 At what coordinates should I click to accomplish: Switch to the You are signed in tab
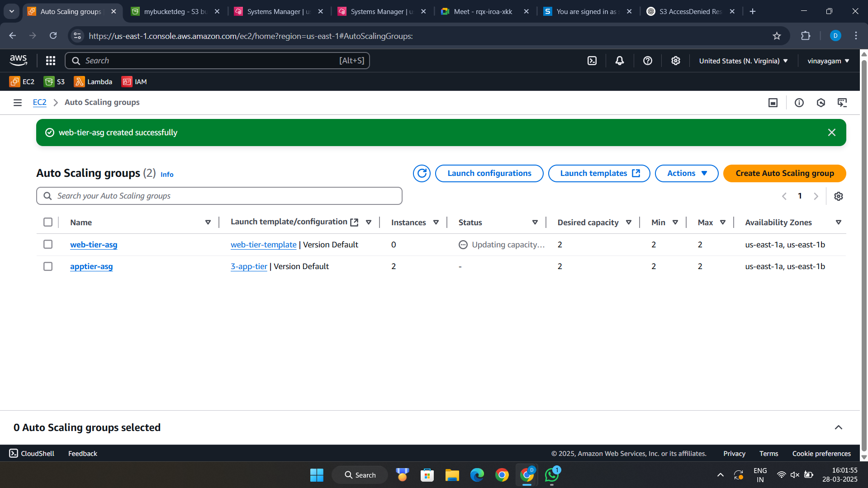point(587,11)
